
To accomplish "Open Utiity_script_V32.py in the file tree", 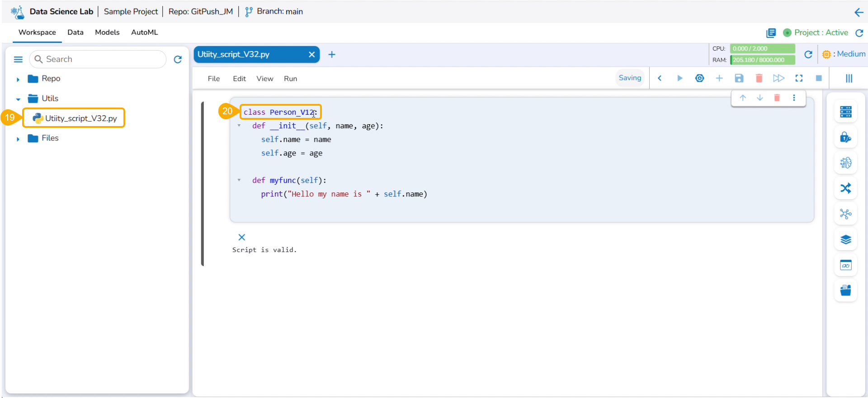I will click(x=80, y=118).
